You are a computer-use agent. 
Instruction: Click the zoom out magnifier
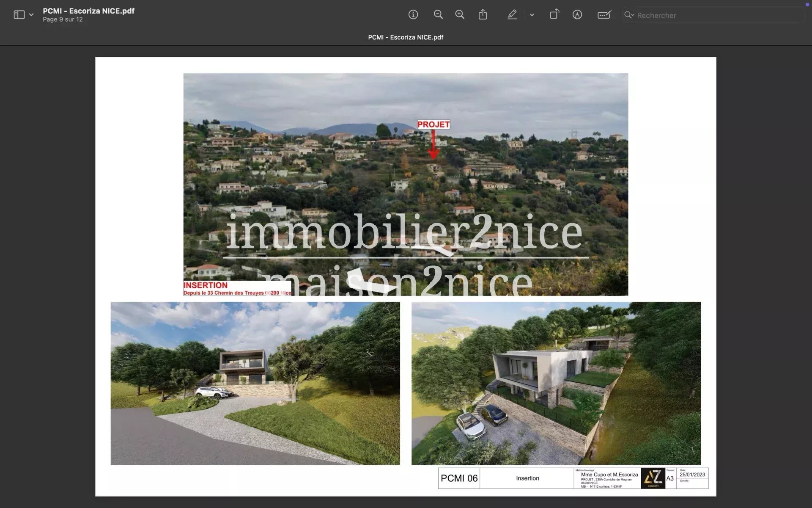click(x=438, y=15)
